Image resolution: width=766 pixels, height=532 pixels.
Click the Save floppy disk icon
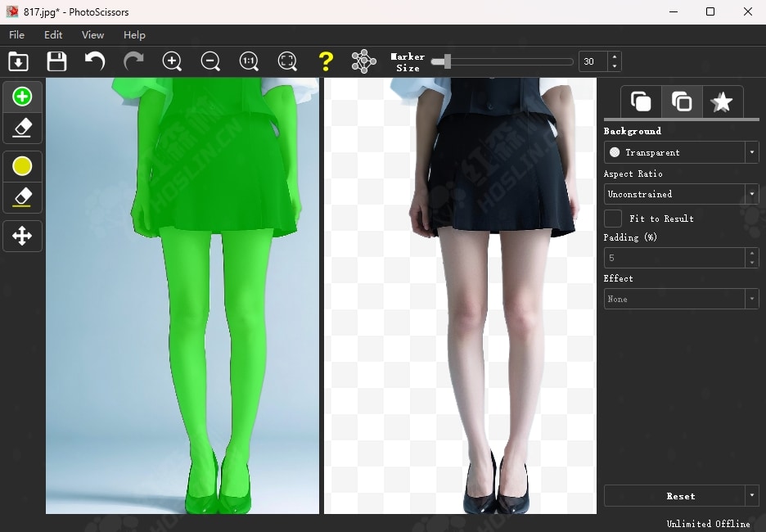pos(56,61)
